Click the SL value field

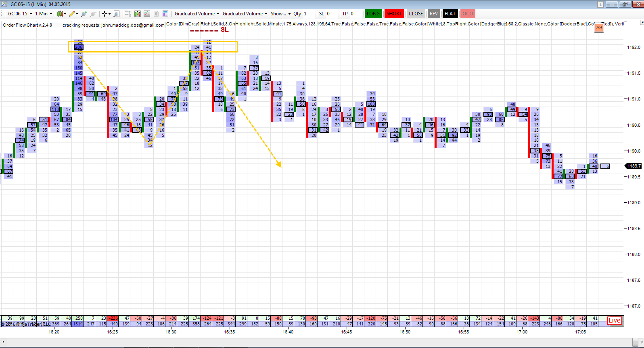(332, 14)
